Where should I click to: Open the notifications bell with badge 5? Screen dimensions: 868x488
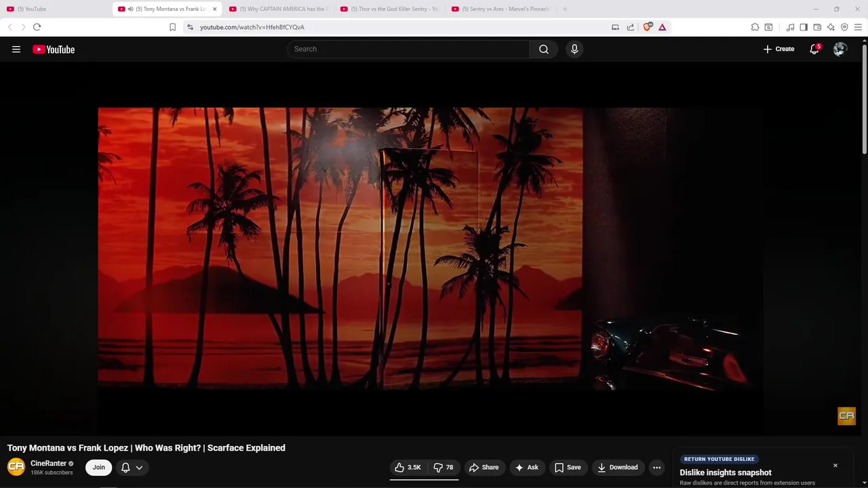(x=814, y=49)
